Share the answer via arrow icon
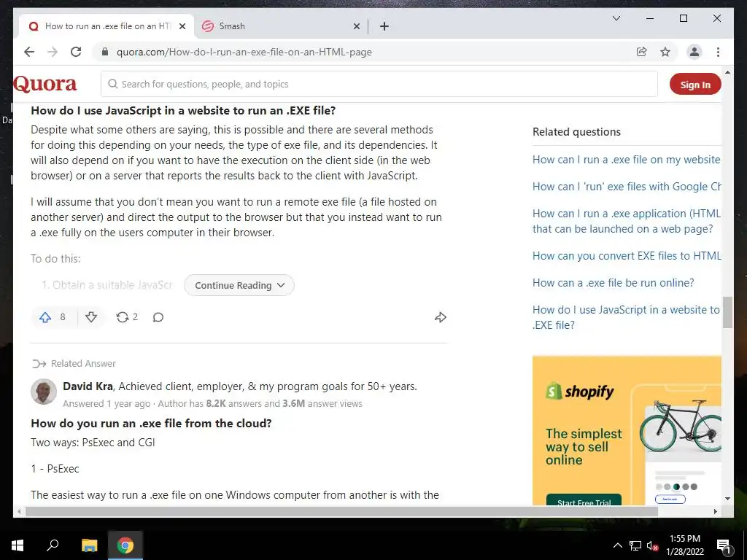 click(440, 317)
